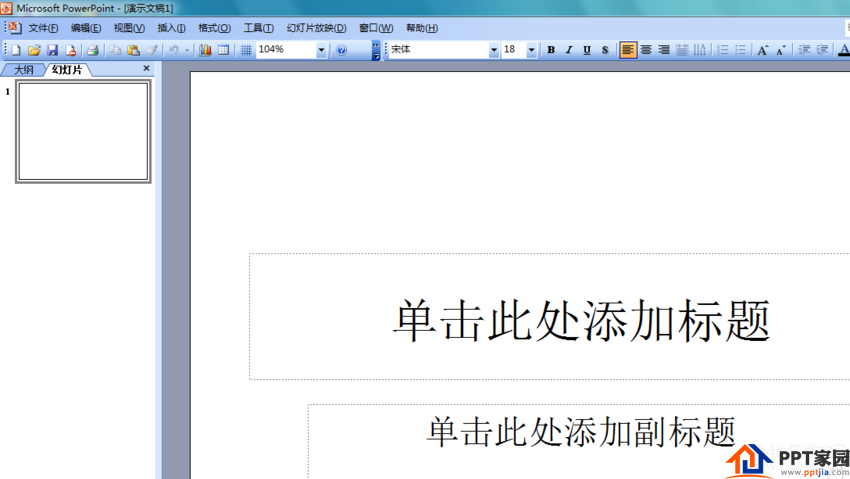The height and width of the screenshot is (479, 850).
Task: Toggle Underline formatting
Action: (x=587, y=50)
